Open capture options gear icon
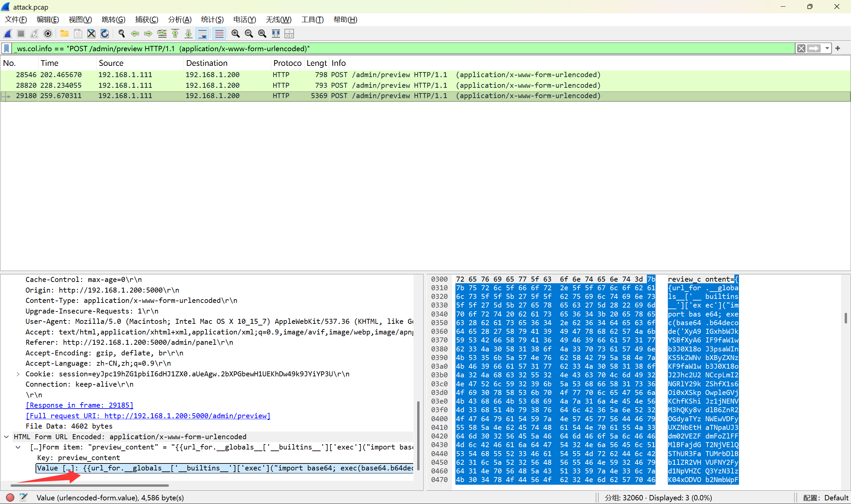 click(x=48, y=34)
